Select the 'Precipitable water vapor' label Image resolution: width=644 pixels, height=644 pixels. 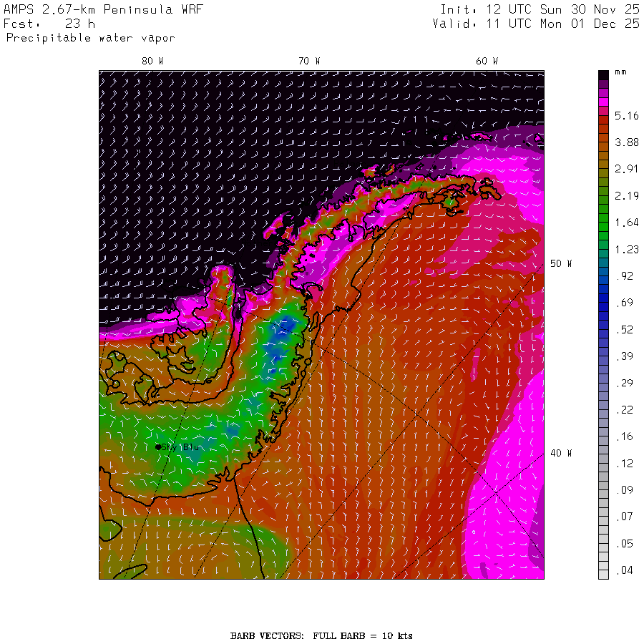(x=91, y=38)
